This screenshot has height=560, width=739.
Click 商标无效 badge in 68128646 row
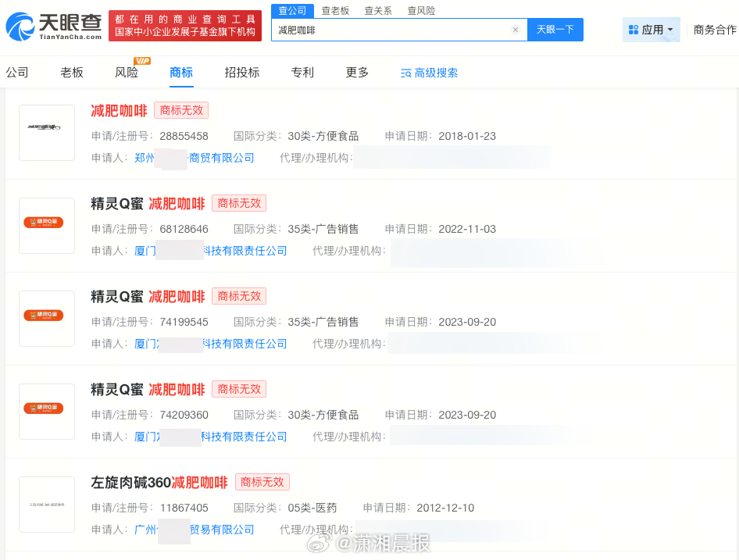(x=239, y=203)
